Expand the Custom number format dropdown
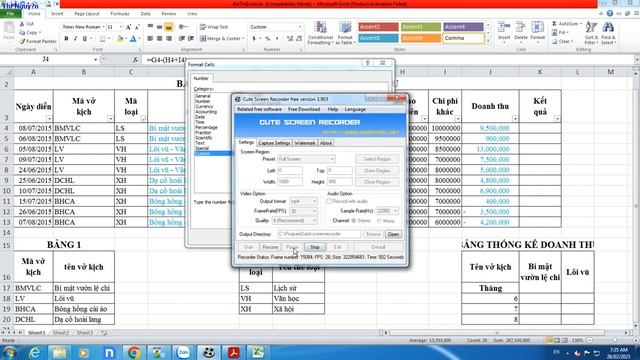The width and height of the screenshot is (640, 360). [300, 27]
